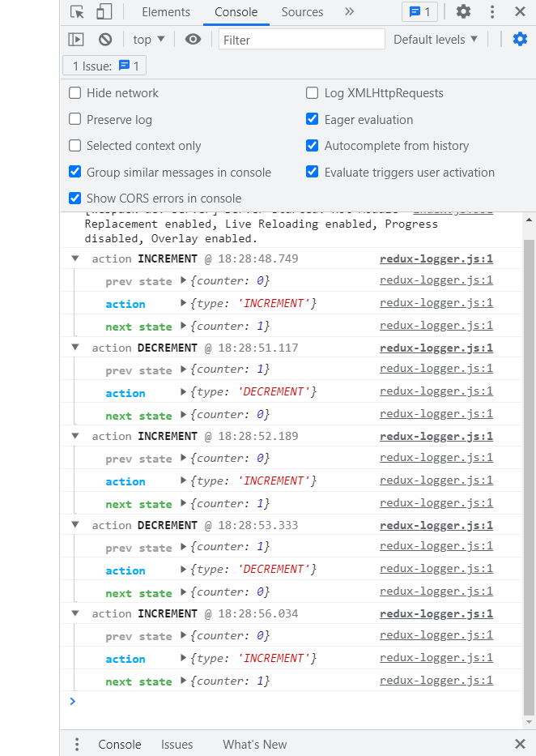Enable Hide network checkbox
The image size is (536, 756).
75,92
